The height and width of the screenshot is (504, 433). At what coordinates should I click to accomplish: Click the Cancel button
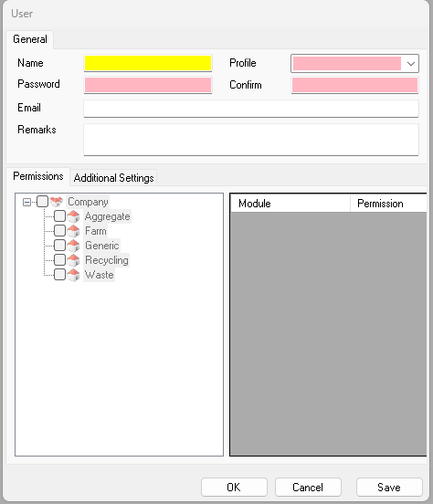click(308, 488)
